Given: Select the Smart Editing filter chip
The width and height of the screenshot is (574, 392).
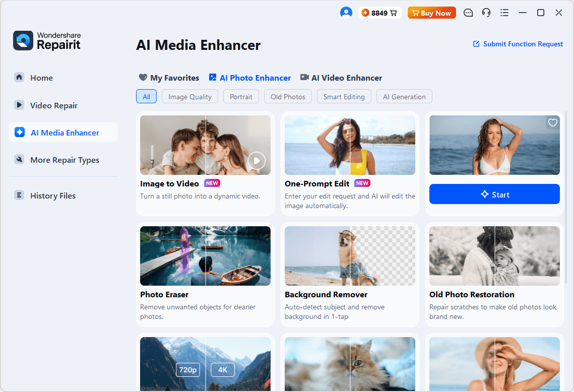Looking at the screenshot, I should (x=344, y=97).
